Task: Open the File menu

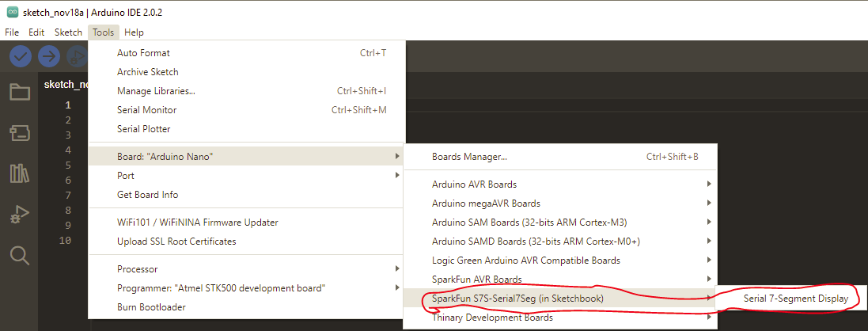Action: [x=12, y=32]
